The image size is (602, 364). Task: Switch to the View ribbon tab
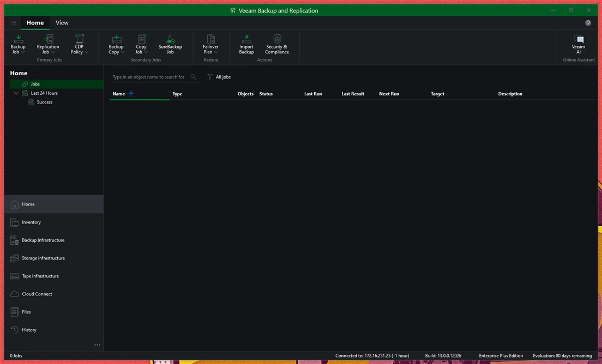[x=62, y=23]
